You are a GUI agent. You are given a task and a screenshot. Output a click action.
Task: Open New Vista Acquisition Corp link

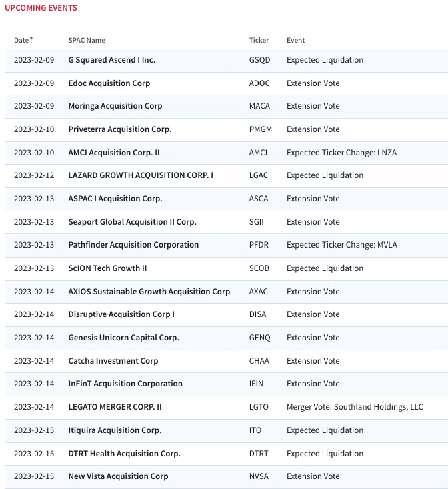coord(118,476)
